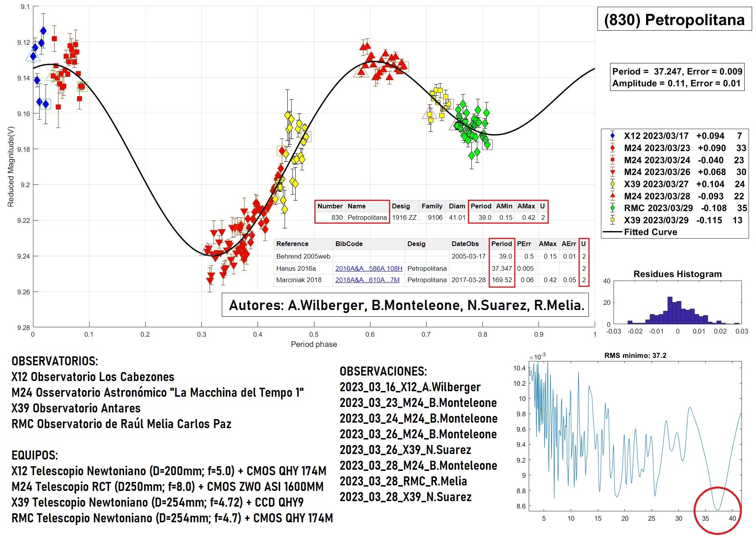The width and height of the screenshot is (756, 538).
Task: Open the 2018A&A...610A...7M BibCode link
Action: pos(367,280)
